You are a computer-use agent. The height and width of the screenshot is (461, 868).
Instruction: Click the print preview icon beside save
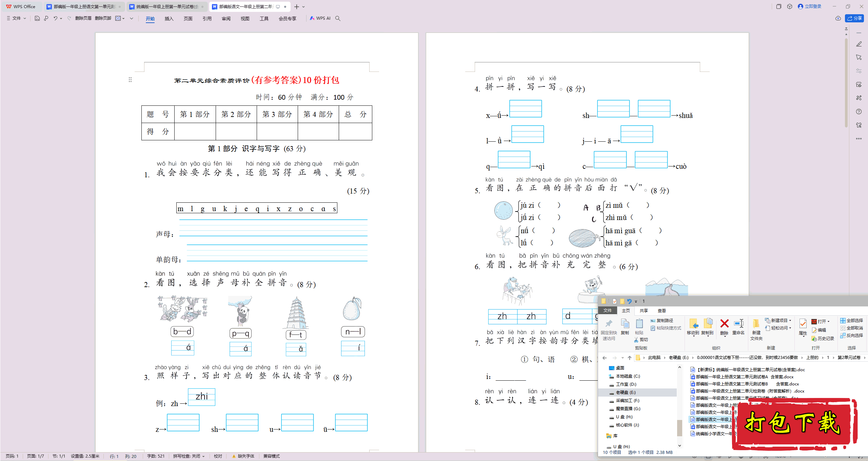46,18
